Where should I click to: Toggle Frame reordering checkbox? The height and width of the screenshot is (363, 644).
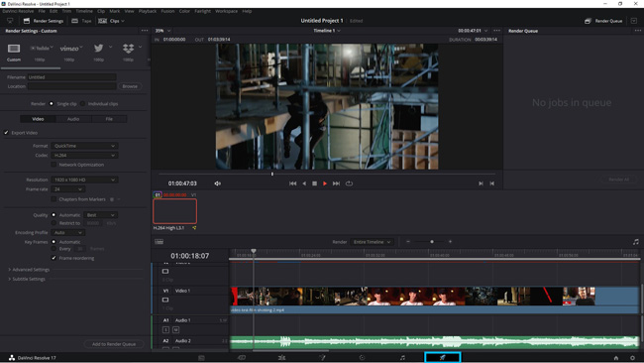coord(54,258)
